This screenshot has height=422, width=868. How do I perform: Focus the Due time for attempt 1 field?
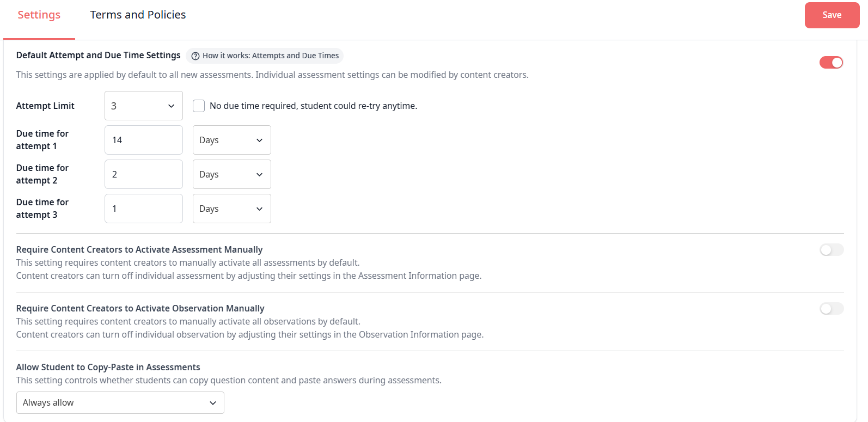pos(143,140)
